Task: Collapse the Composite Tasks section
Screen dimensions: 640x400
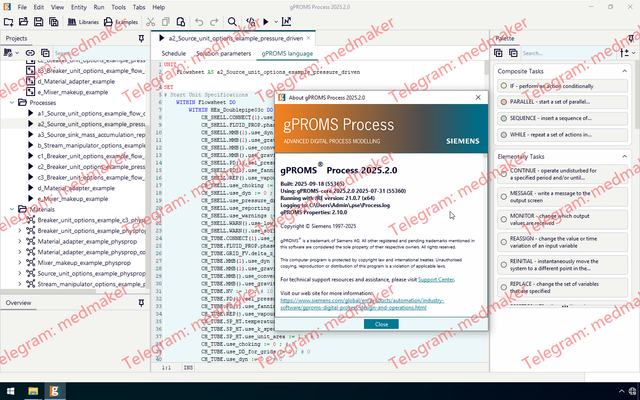Action: 624,71
